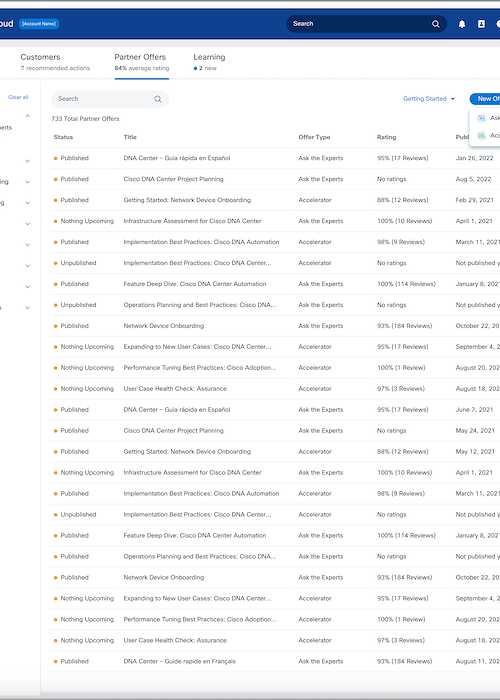The image size is (500, 700).
Task: Click the green Accelerator icon in the New Offer menu
Action: click(x=481, y=135)
